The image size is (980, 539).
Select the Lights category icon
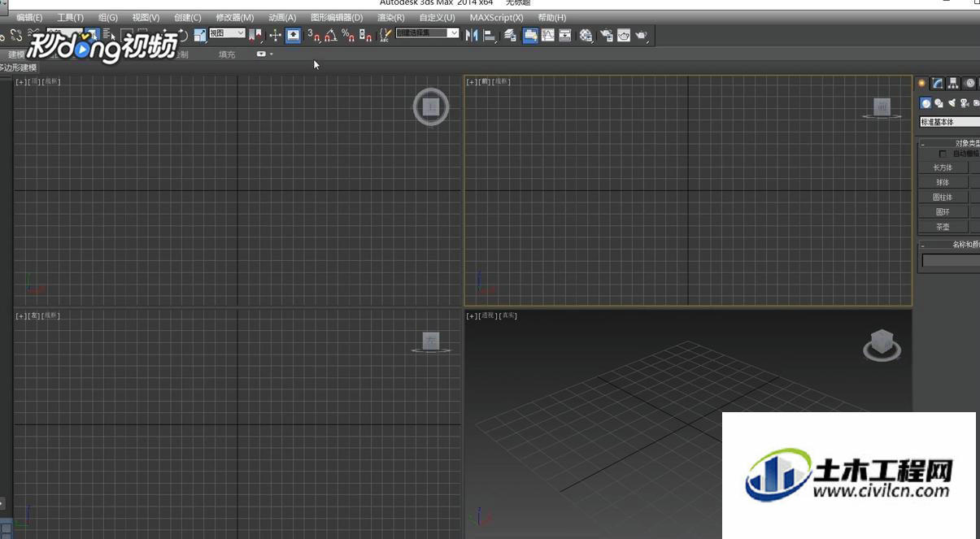(952, 103)
